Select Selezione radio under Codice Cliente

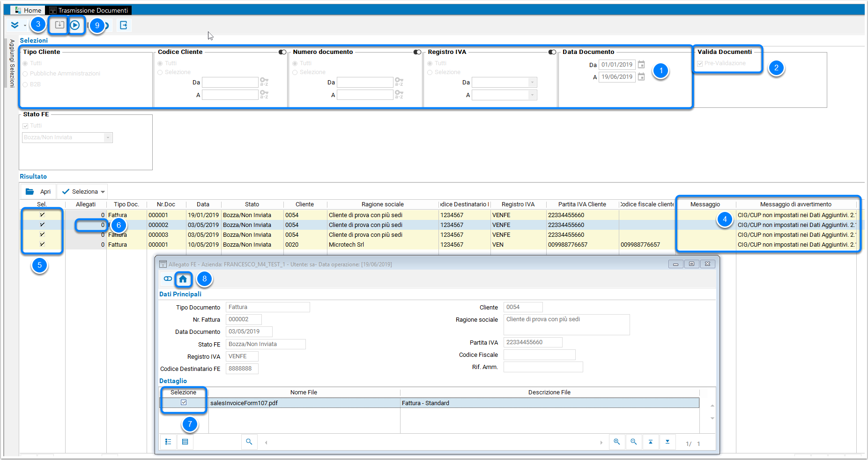click(x=160, y=72)
